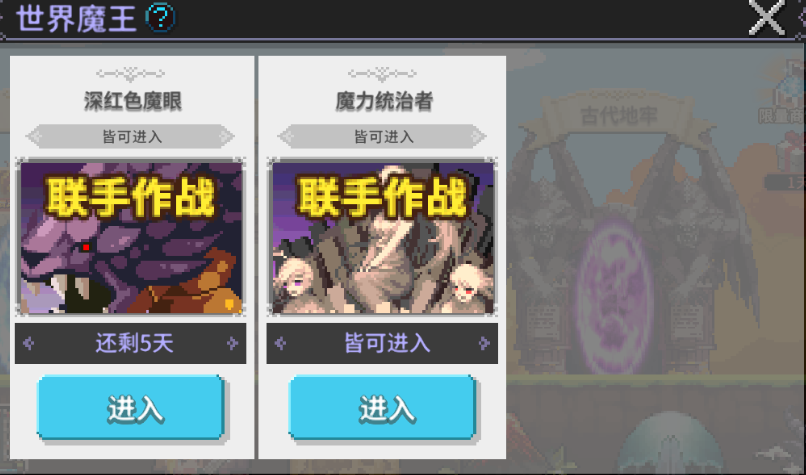Click the 深红色魔眼 title text
The width and height of the screenshot is (806, 475).
pos(133,101)
